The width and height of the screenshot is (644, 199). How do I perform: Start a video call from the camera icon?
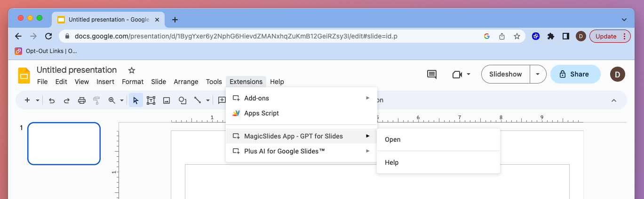coord(457,74)
